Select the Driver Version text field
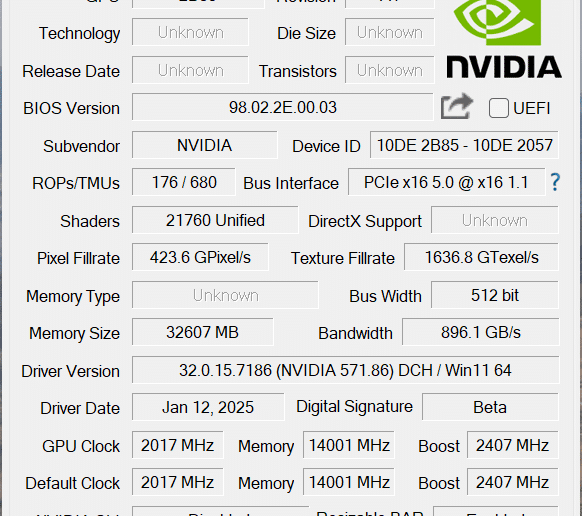582x516 pixels. pos(346,370)
